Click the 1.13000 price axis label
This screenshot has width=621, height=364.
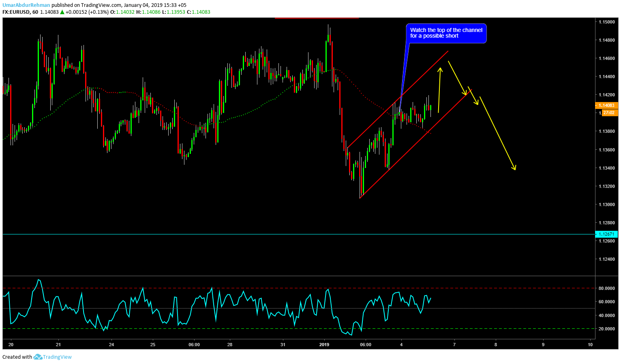click(607, 204)
